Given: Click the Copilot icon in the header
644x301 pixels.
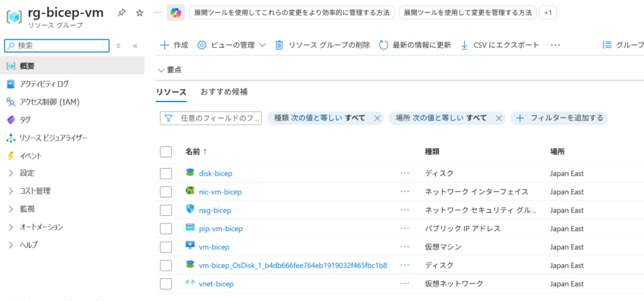Looking at the screenshot, I should pyautogui.click(x=175, y=13).
